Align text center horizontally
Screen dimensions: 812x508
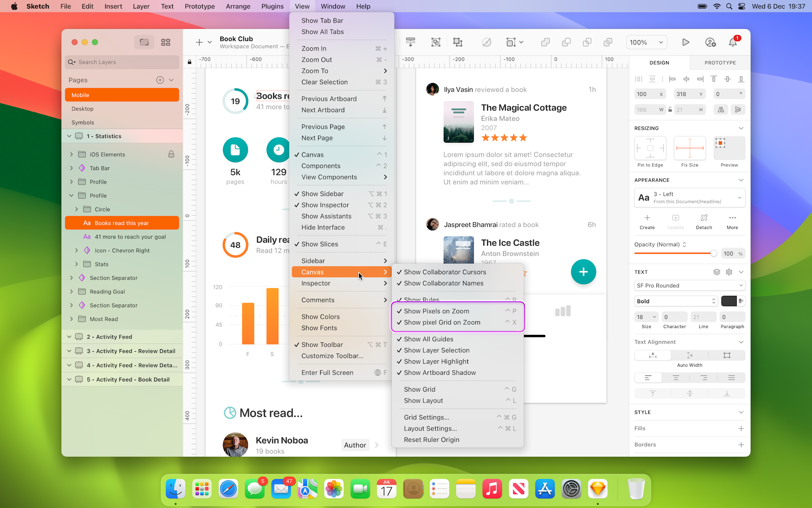tap(676, 378)
